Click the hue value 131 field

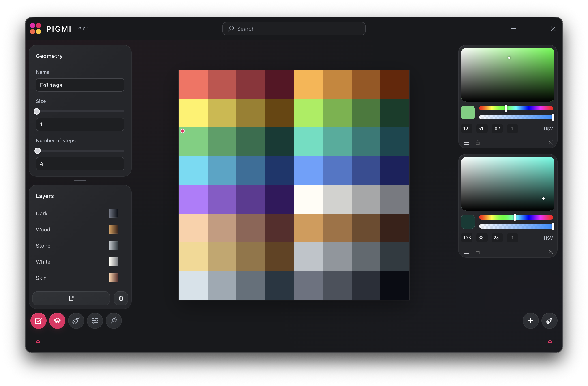(x=467, y=129)
